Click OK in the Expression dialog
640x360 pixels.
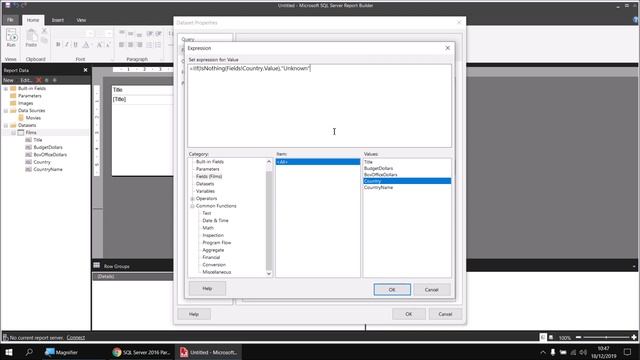click(392, 289)
